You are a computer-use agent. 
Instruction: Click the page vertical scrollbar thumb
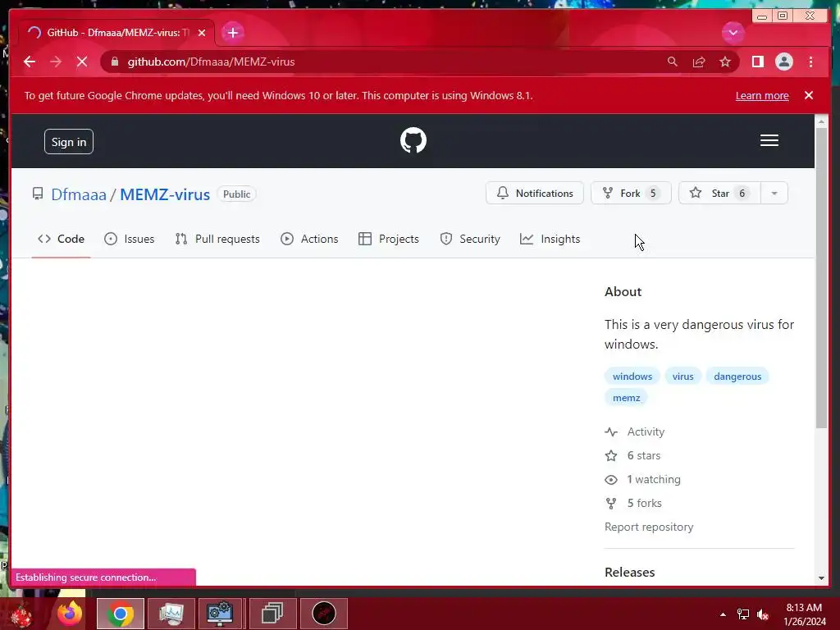pyautogui.click(x=820, y=277)
